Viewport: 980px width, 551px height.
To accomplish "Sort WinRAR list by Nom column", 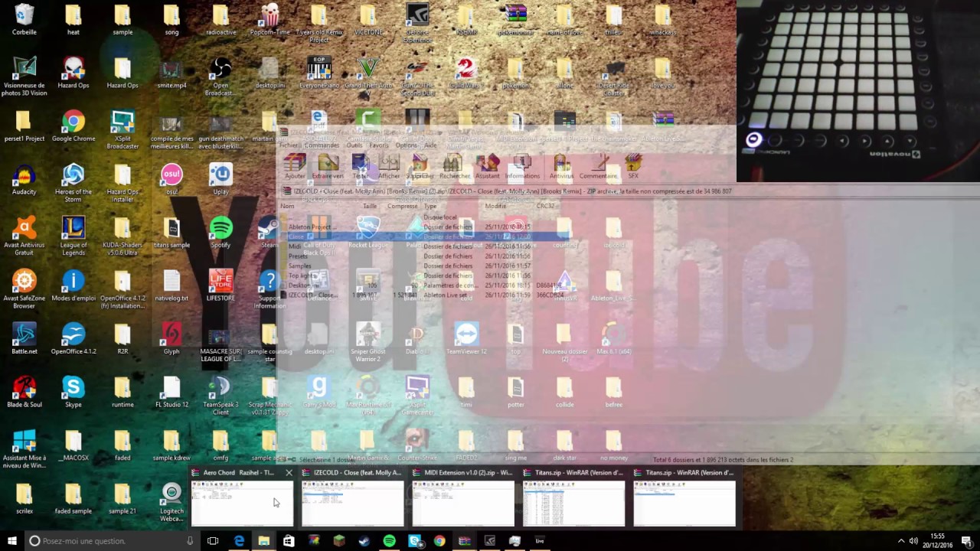I will [286, 206].
